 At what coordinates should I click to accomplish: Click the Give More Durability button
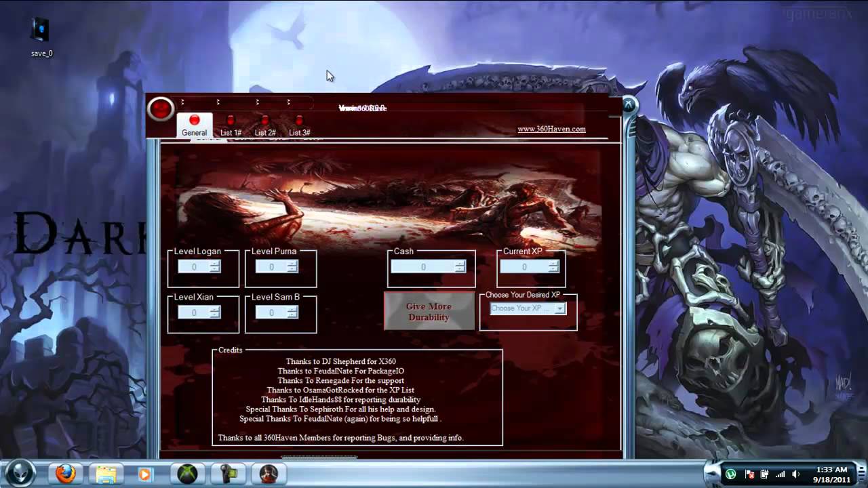click(x=429, y=312)
